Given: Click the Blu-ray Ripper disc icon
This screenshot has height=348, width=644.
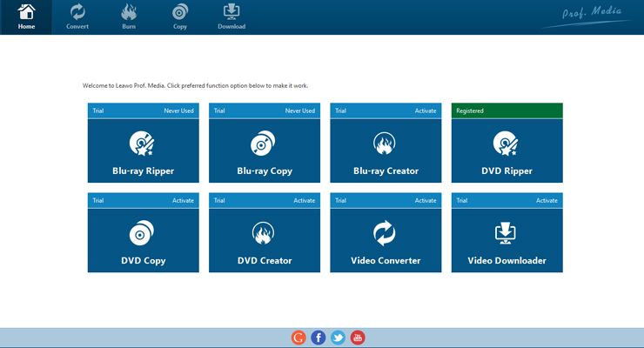Looking at the screenshot, I should tap(142, 144).
